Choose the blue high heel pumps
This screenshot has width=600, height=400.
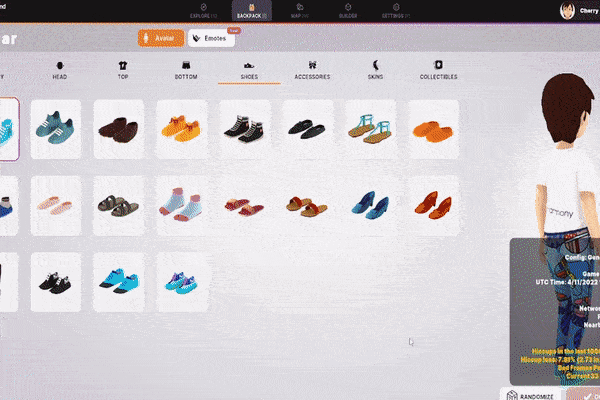pos(371,206)
